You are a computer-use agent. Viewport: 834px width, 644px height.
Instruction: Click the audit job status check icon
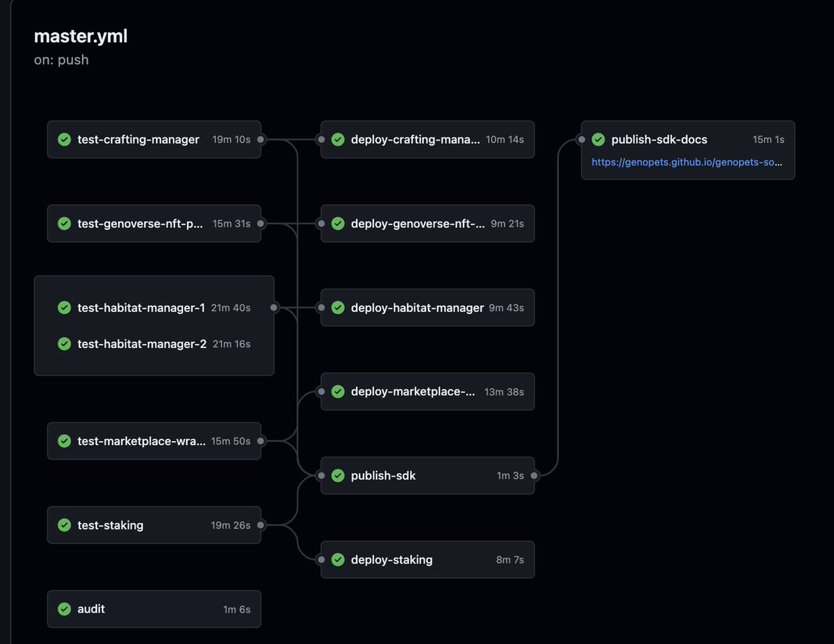pyautogui.click(x=65, y=609)
